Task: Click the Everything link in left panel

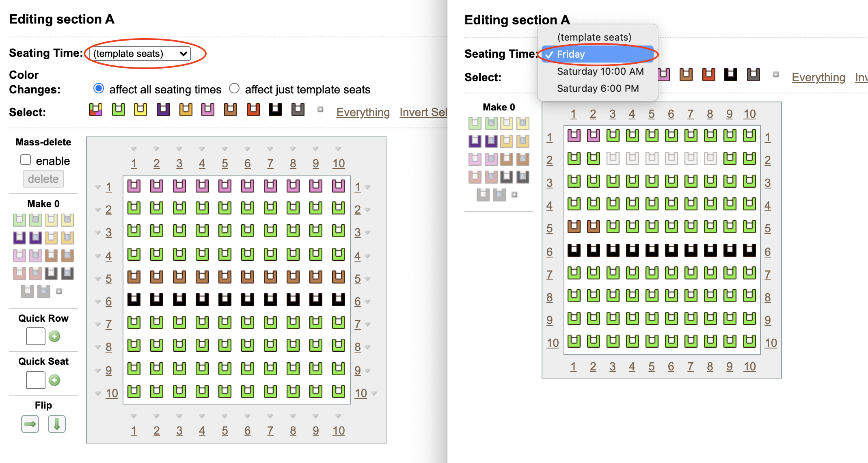Action: [363, 112]
